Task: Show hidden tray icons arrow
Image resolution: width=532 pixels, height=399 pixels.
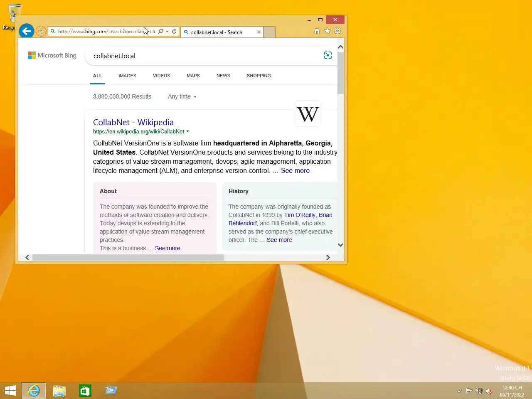Action: (x=459, y=391)
